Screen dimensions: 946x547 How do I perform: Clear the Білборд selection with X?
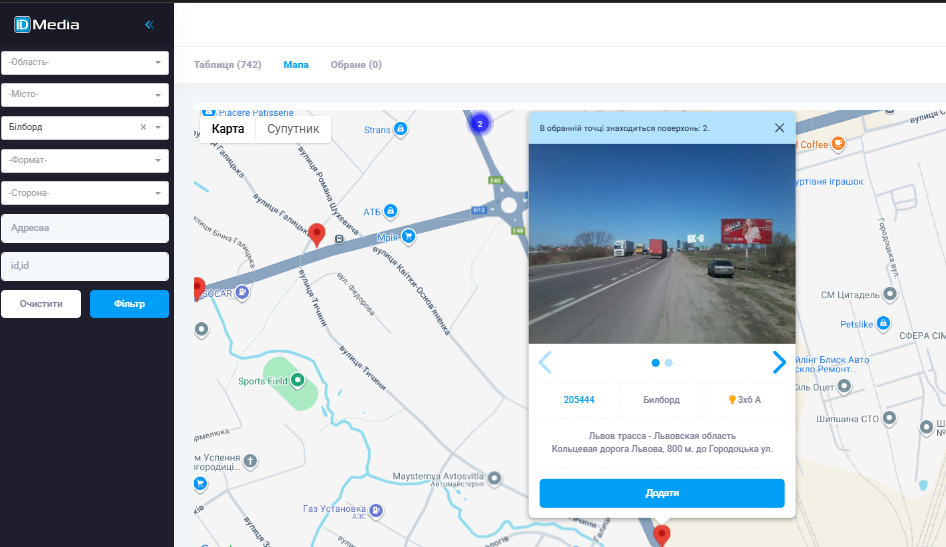pos(143,127)
